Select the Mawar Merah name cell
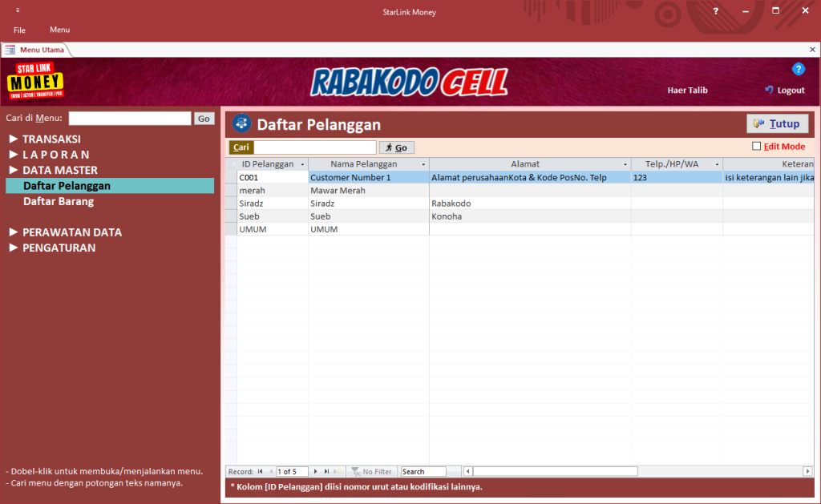 tap(369, 191)
